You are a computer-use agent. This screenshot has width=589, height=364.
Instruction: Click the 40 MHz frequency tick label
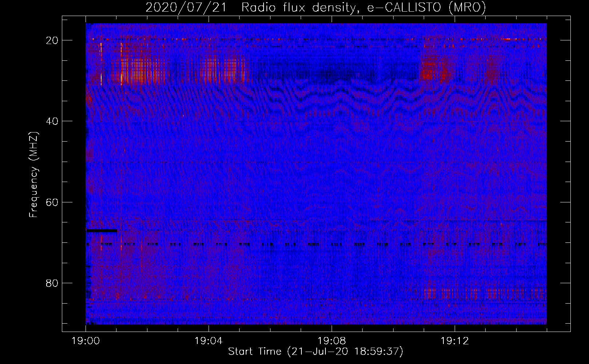52,121
